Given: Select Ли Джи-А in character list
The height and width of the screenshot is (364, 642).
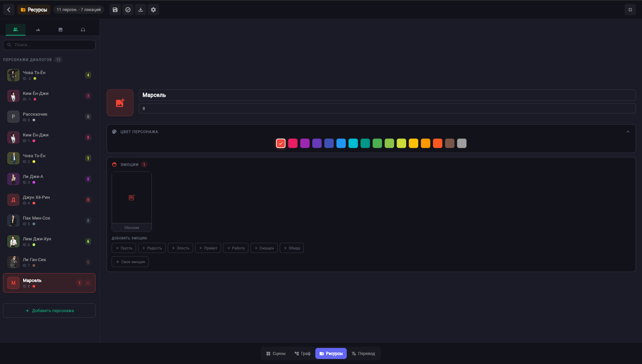Looking at the screenshot, I should click(x=49, y=179).
